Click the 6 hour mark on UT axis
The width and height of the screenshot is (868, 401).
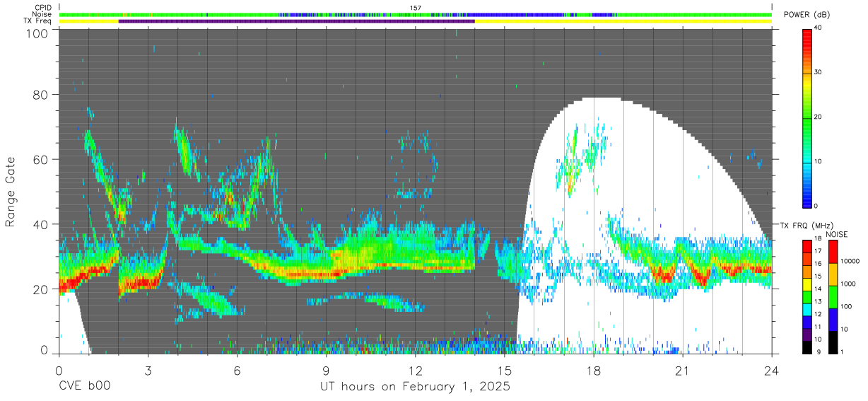[x=237, y=370]
